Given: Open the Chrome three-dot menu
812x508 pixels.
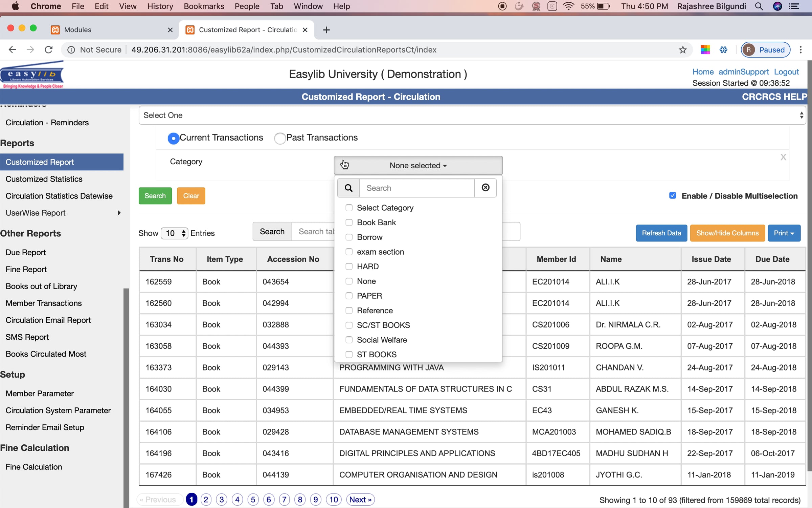Looking at the screenshot, I should tap(800, 50).
